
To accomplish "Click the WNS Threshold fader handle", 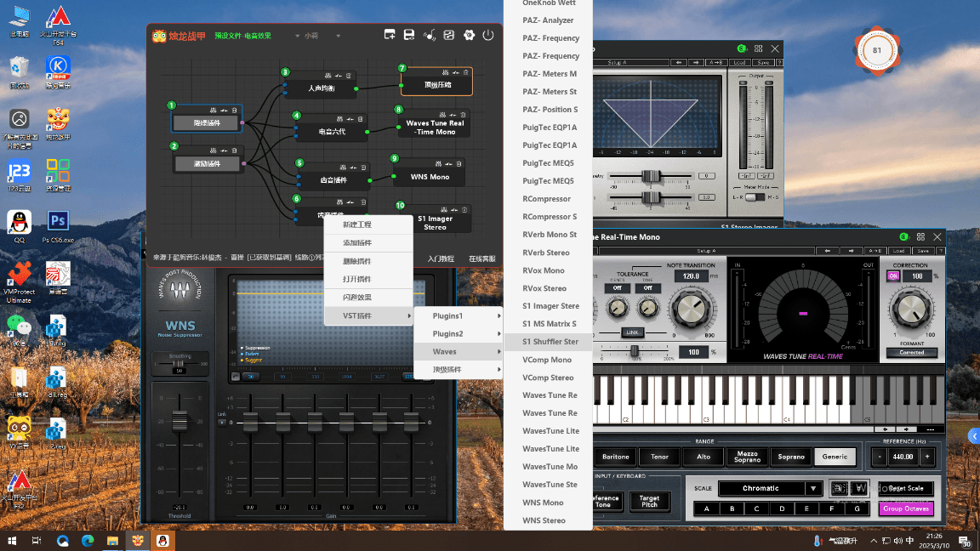I will 179,420.
